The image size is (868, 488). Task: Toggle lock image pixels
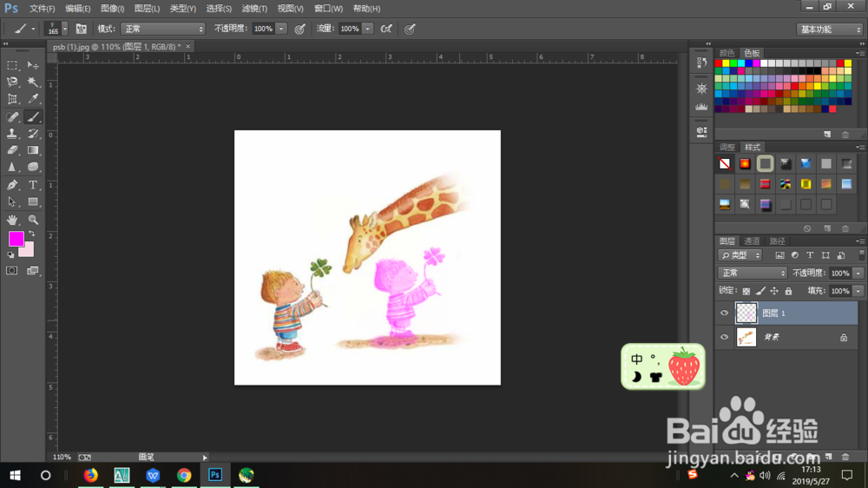(760, 291)
